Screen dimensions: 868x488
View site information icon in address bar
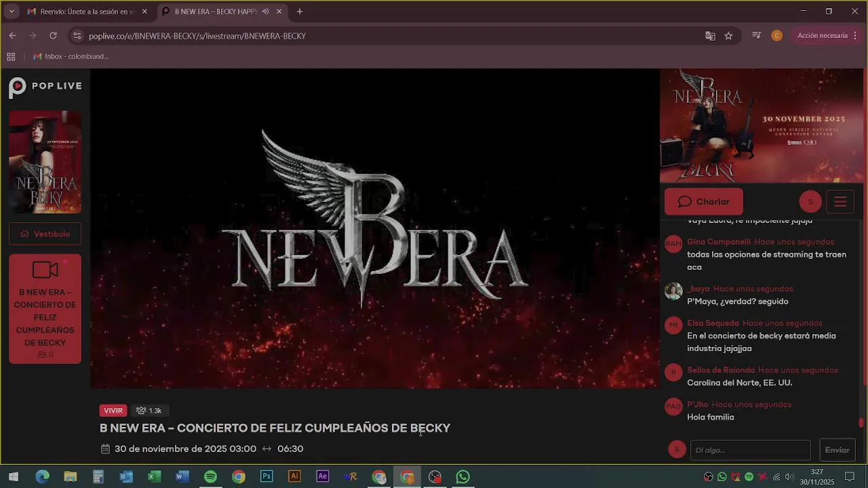point(77,36)
